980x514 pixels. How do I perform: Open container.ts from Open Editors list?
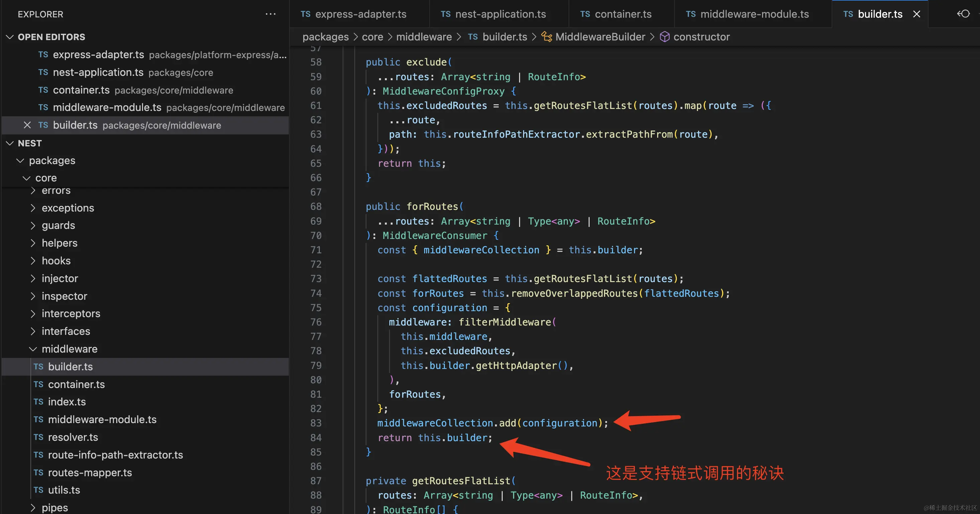click(x=145, y=90)
